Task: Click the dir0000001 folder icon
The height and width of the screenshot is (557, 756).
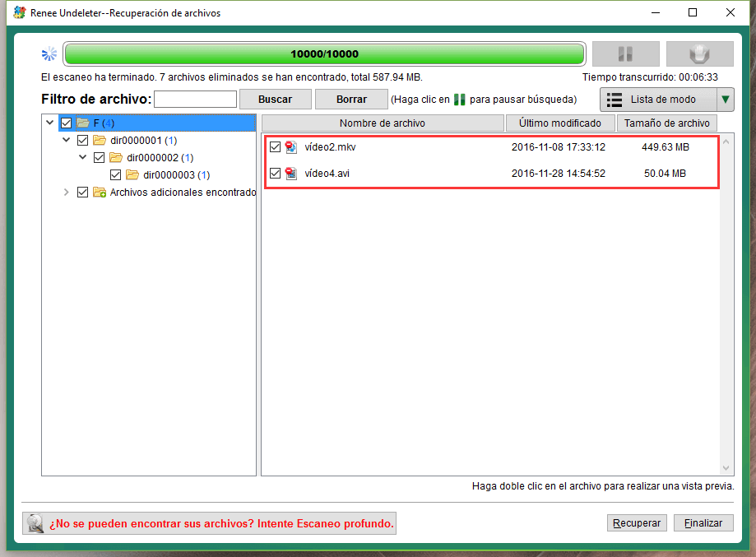Action: click(100, 141)
